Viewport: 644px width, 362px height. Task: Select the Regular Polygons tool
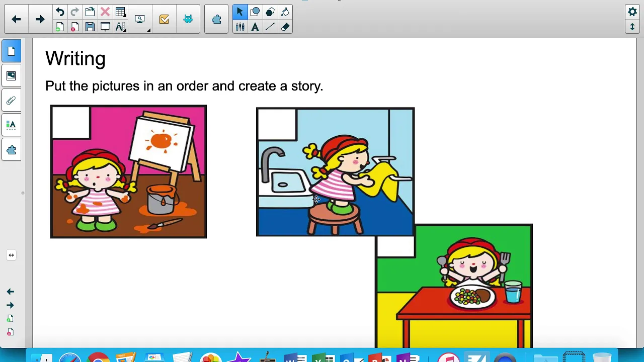tap(270, 12)
